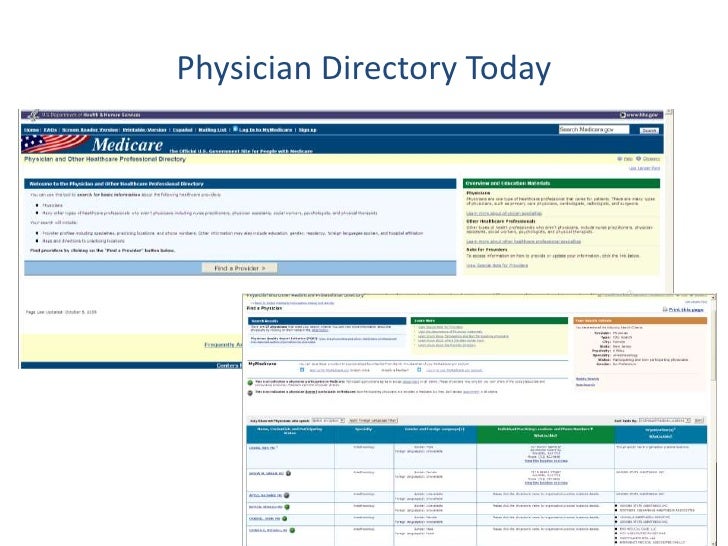728x546 pixels.
Task: Click the View Sample data for Providers link
Action: coord(497,266)
